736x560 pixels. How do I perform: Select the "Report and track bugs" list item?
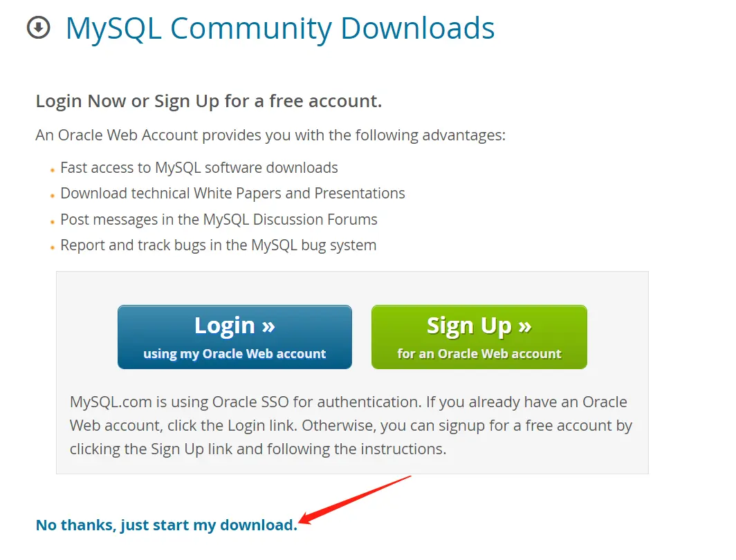[218, 245]
